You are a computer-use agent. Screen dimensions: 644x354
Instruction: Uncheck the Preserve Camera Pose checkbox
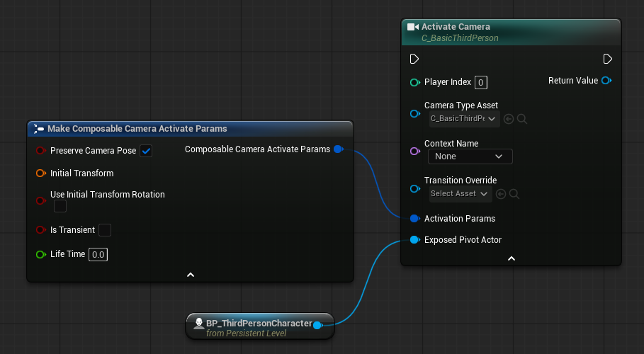tap(146, 151)
